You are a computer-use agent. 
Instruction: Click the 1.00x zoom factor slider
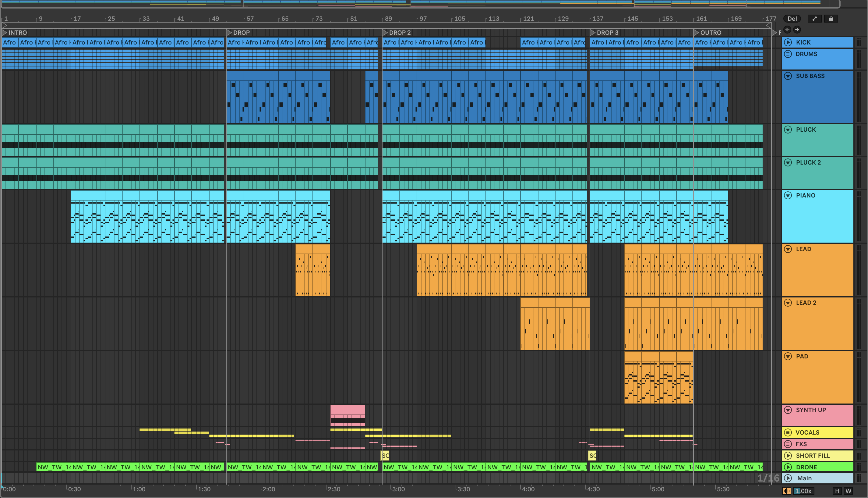(x=803, y=491)
